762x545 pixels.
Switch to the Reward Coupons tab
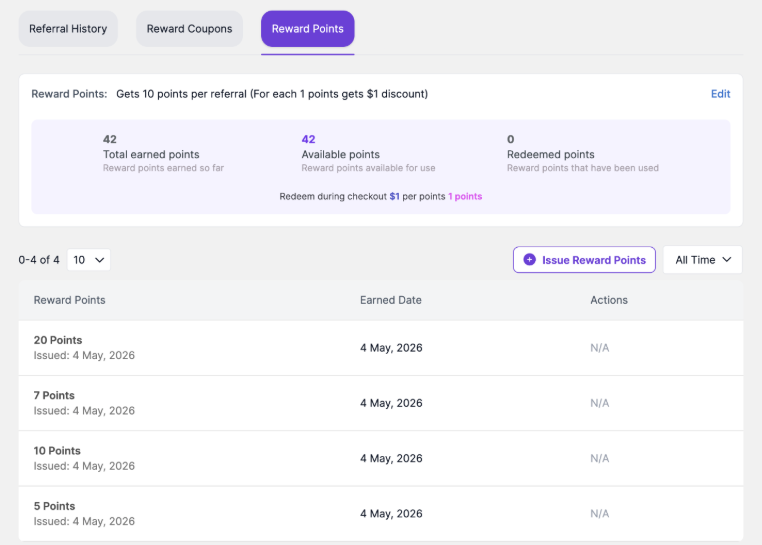(x=190, y=29)
